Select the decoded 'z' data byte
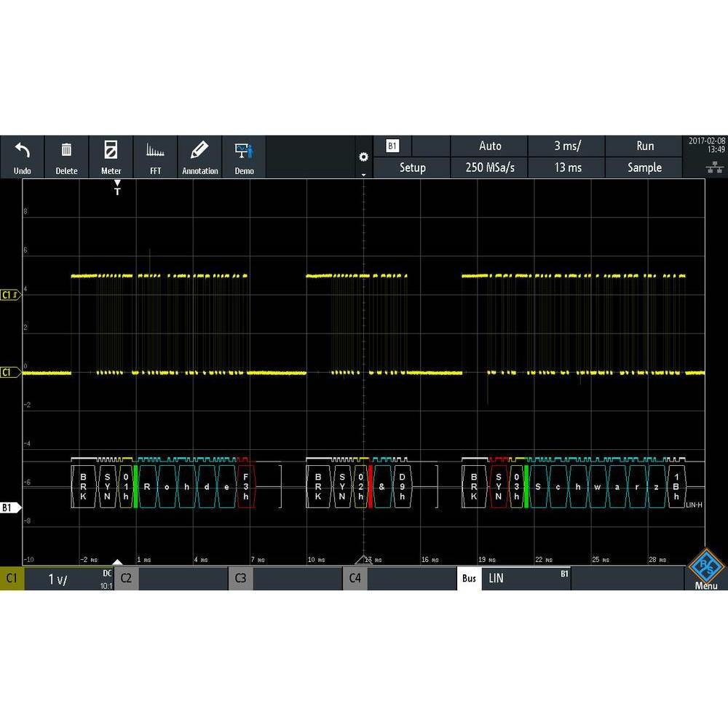Screen dimensions: 728x728 pos(656,486)
